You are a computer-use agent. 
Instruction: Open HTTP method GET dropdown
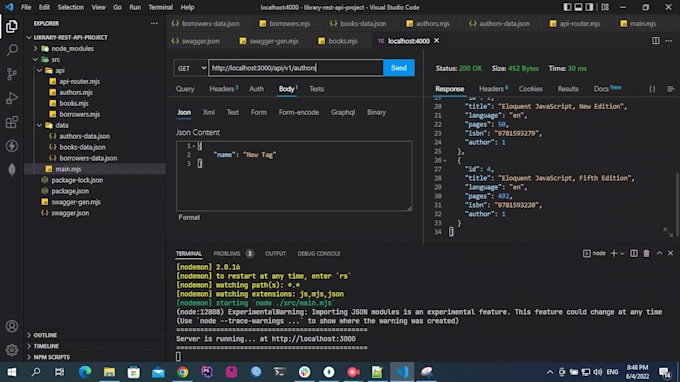(x=191, y=68)
